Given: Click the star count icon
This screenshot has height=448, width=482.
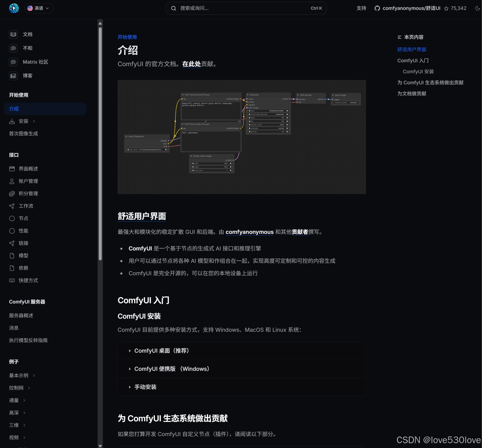Looking at the screenshot, I should 446,9.
